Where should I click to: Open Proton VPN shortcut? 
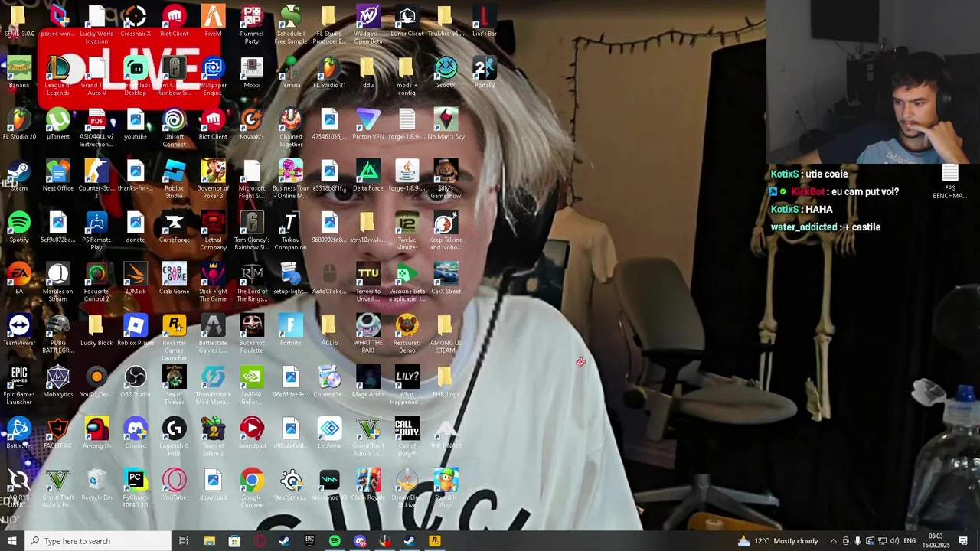tap(368, 125)
